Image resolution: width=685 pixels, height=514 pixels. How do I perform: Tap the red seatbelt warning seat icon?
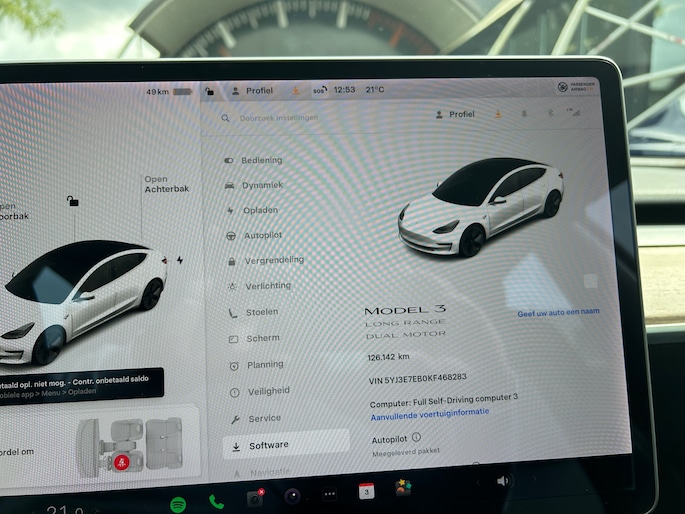click(x=122, y=462)
